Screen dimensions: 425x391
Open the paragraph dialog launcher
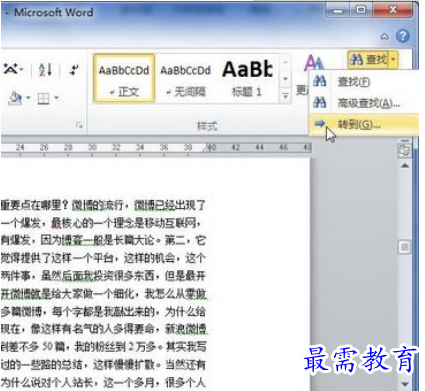pyautogui.click(x=79, y=125)
